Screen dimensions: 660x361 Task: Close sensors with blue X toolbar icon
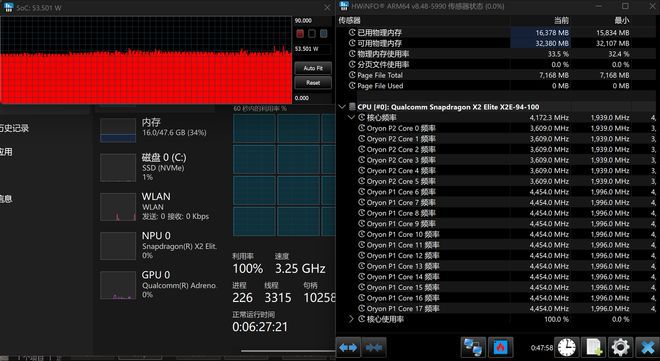[x=647, y=348]
